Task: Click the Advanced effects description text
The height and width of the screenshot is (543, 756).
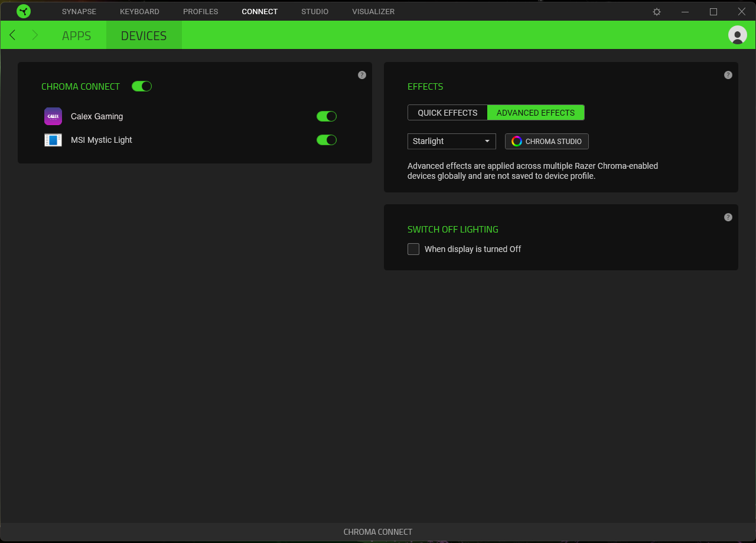Action: (x=533, y=171)
